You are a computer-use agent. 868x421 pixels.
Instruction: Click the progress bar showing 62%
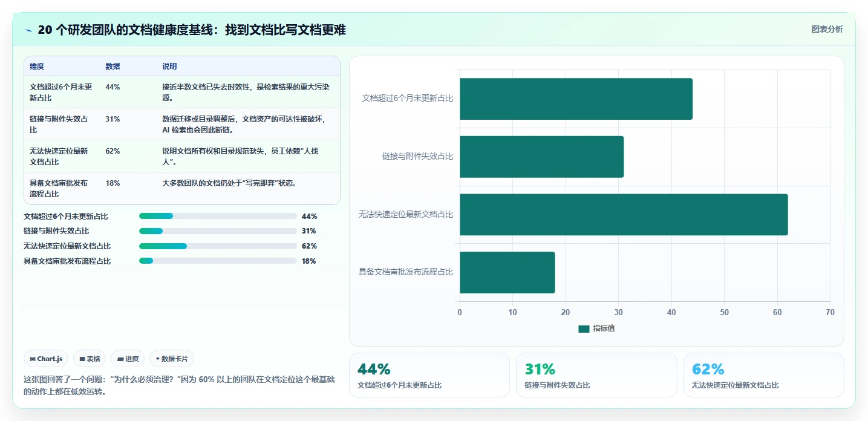(218, 246)
